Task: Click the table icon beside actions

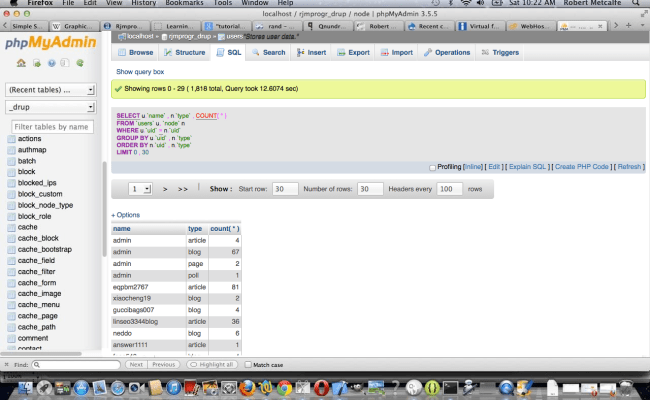Action: coord(11,139)
